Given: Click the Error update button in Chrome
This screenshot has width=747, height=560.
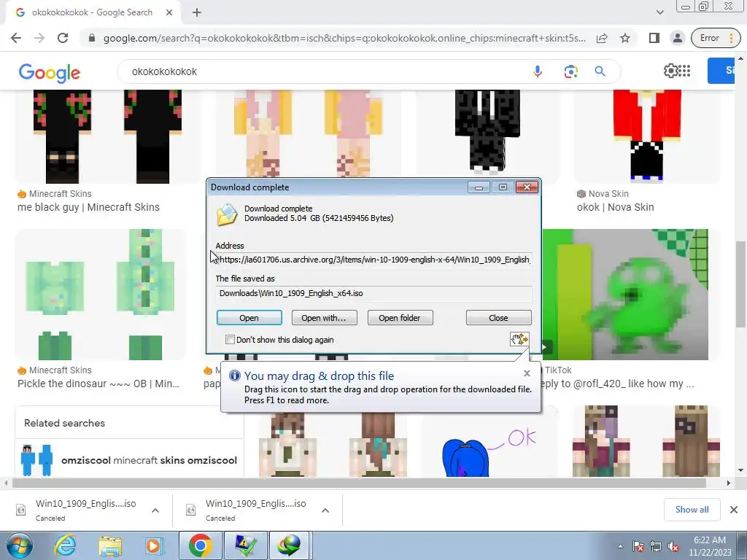Looking at the screenshot, I should 716,38.
